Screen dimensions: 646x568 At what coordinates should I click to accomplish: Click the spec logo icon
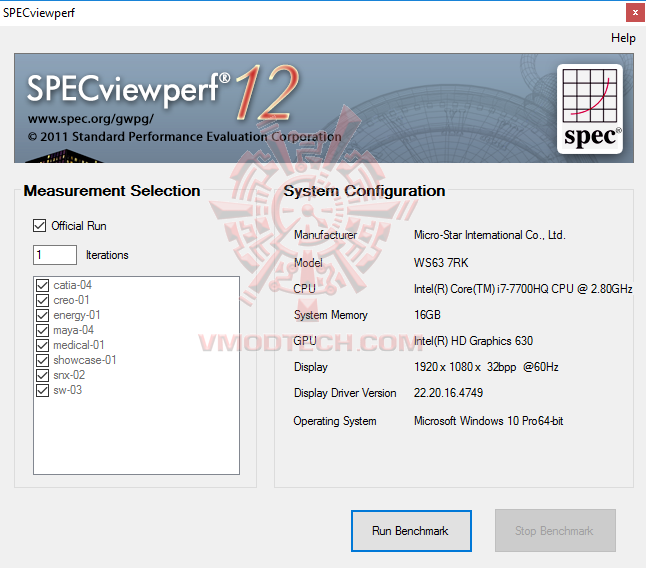(590, 109)
